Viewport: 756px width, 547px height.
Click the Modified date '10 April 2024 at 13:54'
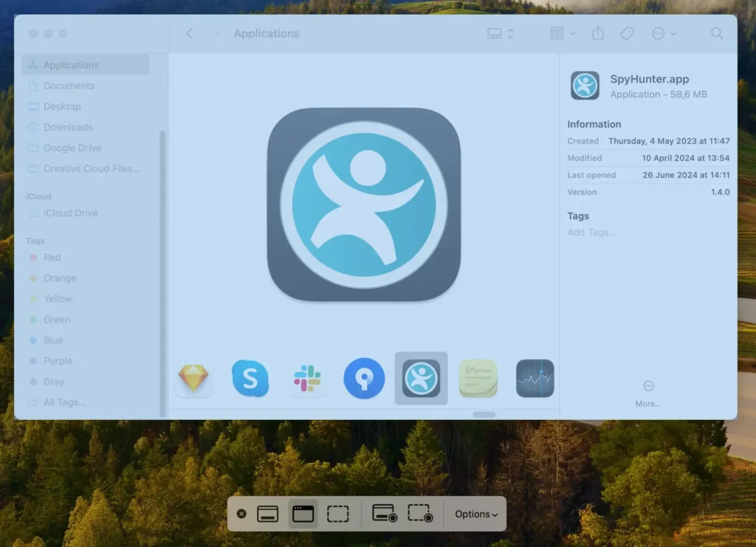685,158
